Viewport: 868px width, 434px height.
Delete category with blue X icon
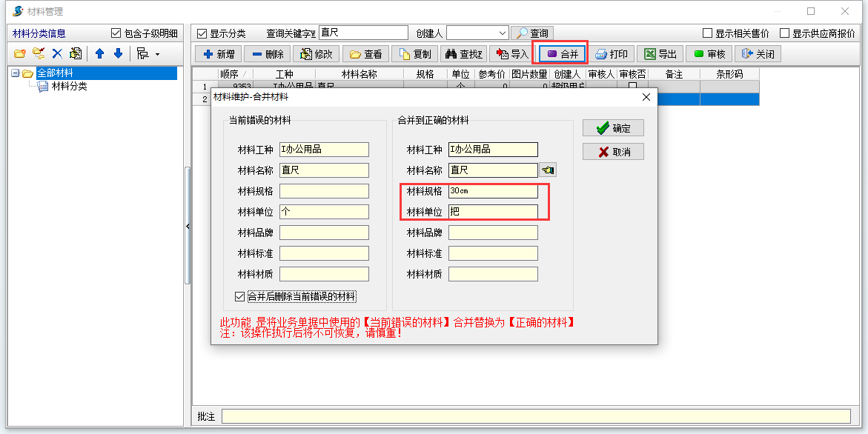click(x=57, y=53)
